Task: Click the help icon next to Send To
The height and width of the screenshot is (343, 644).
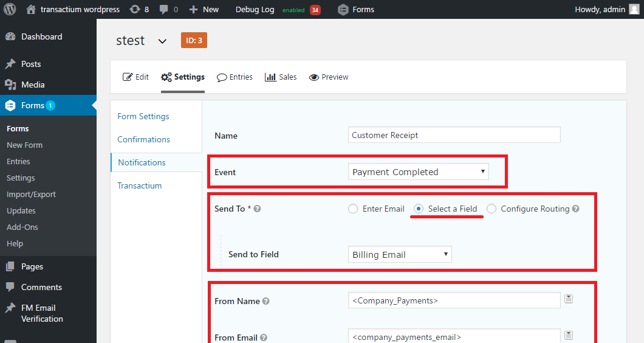Action: click(x=257, y=209)
